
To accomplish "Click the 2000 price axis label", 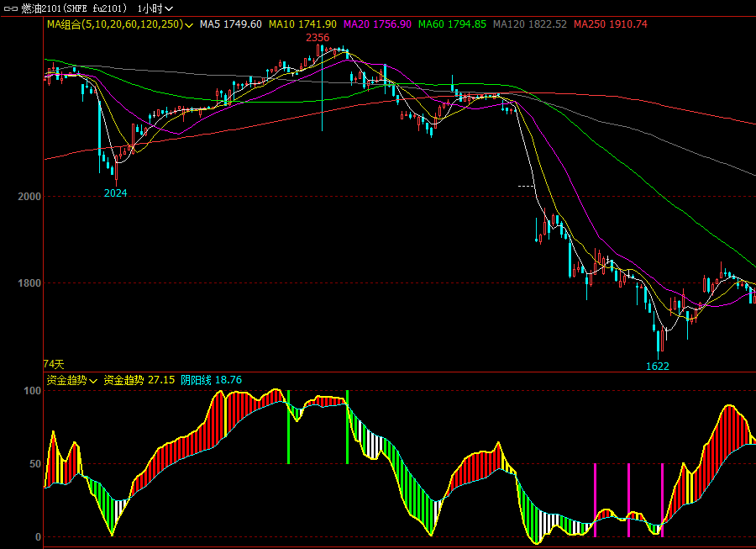I will click(x=29, y=197).
